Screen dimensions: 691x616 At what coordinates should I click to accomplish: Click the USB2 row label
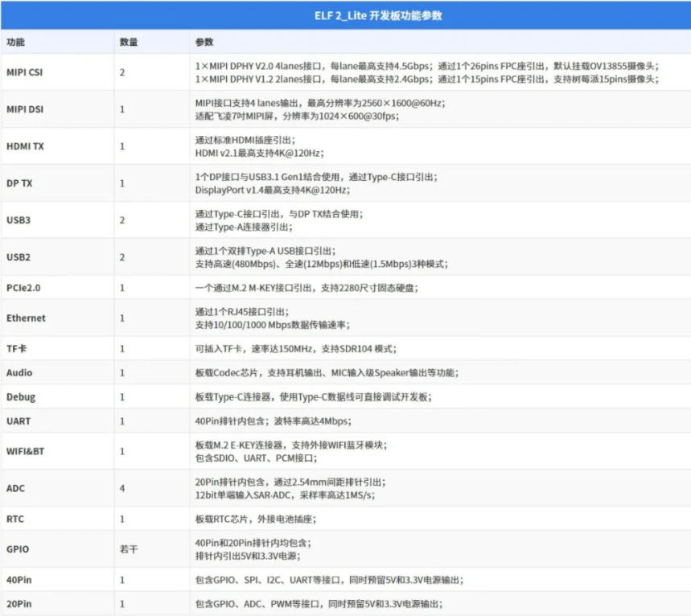(19, 257)
